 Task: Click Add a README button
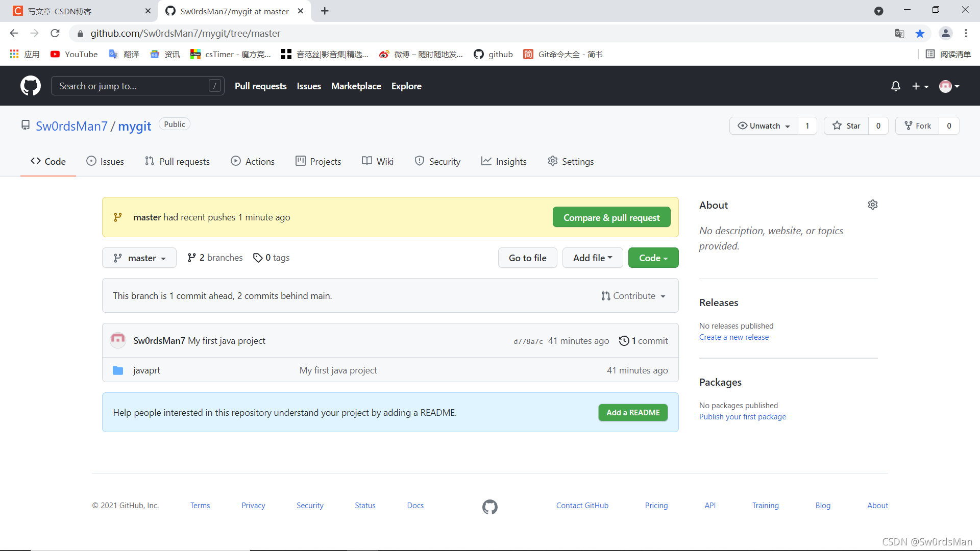633,412
